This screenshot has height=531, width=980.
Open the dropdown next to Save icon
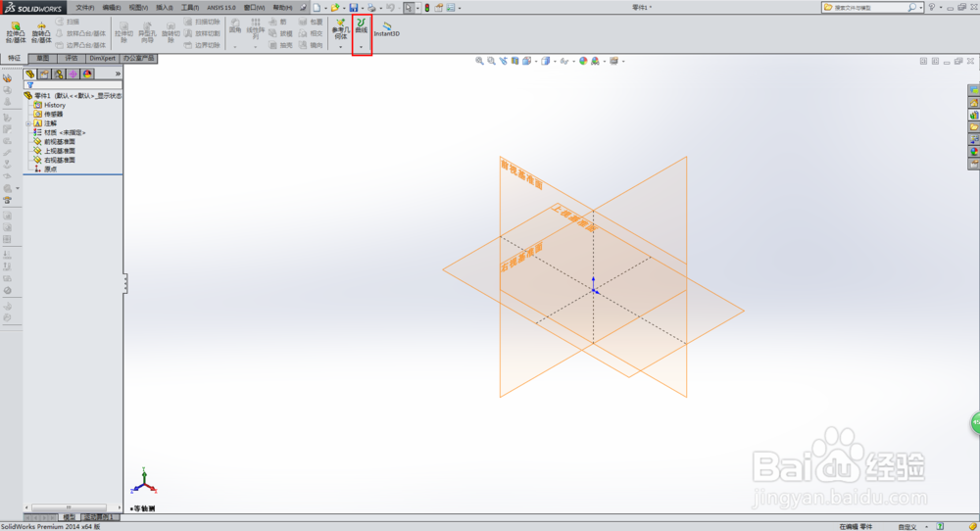(362, 8)
